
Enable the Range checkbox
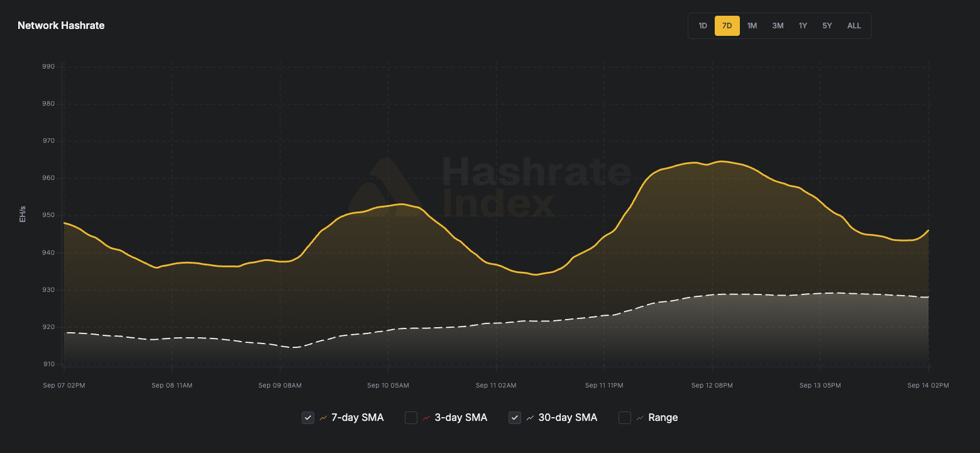(x=625, y=418)
